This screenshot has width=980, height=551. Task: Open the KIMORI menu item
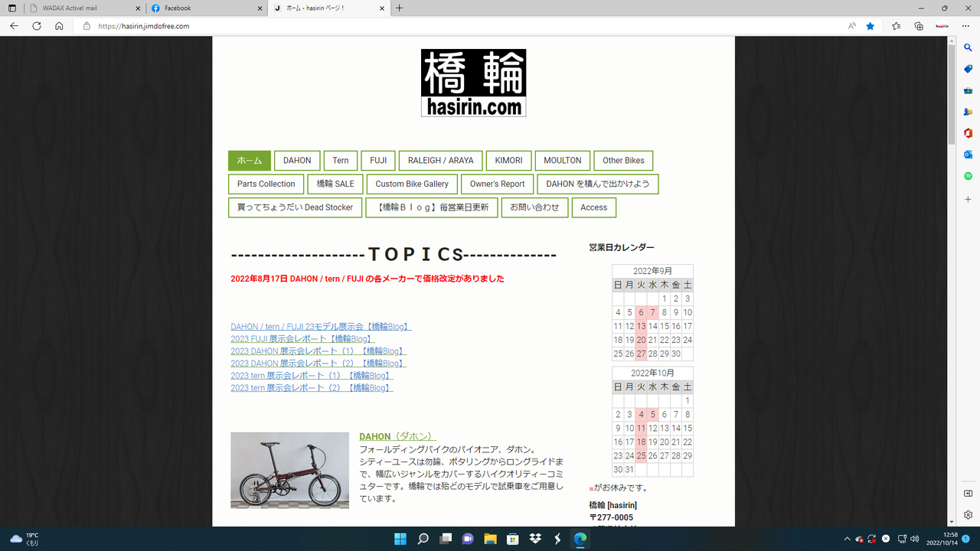[x=508, y=161]
